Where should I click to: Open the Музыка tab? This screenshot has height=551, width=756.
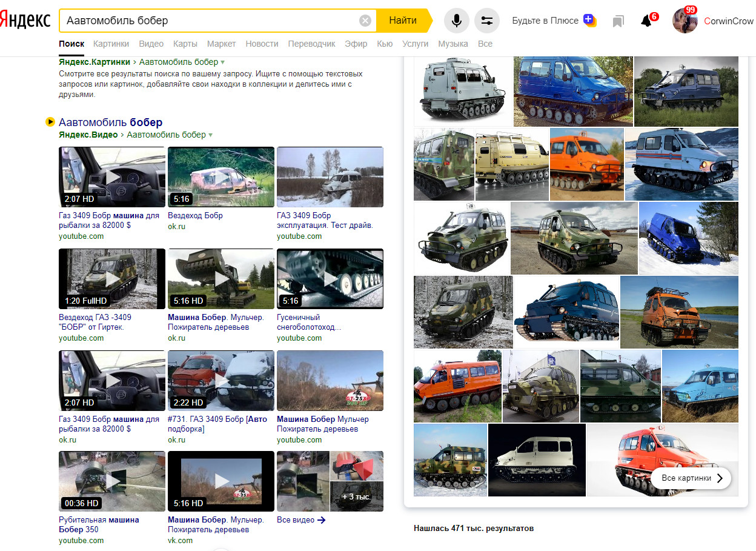point(453,44)
